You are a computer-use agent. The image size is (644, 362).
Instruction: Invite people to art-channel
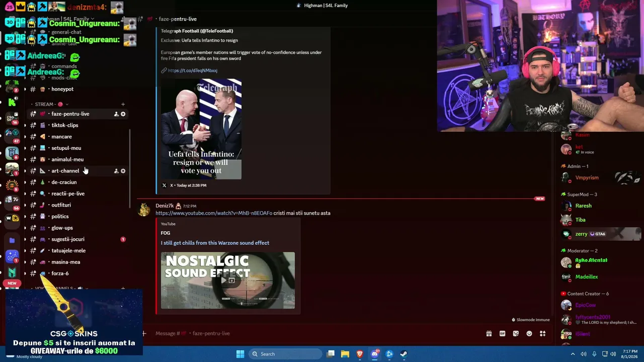(116, 171)
